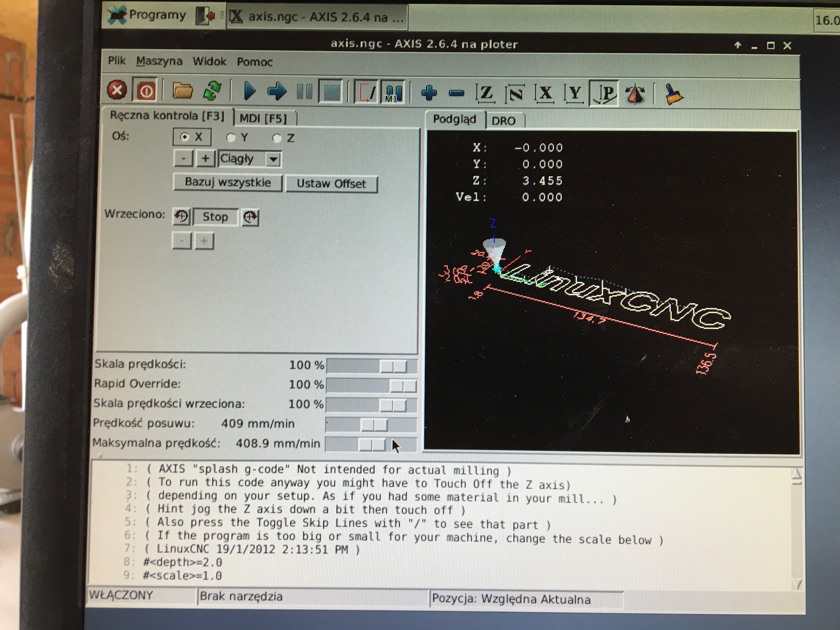The height and width of the screenshot is (630, 840).
Task: Toggle skip lines with slash icon
Action: 366,92
